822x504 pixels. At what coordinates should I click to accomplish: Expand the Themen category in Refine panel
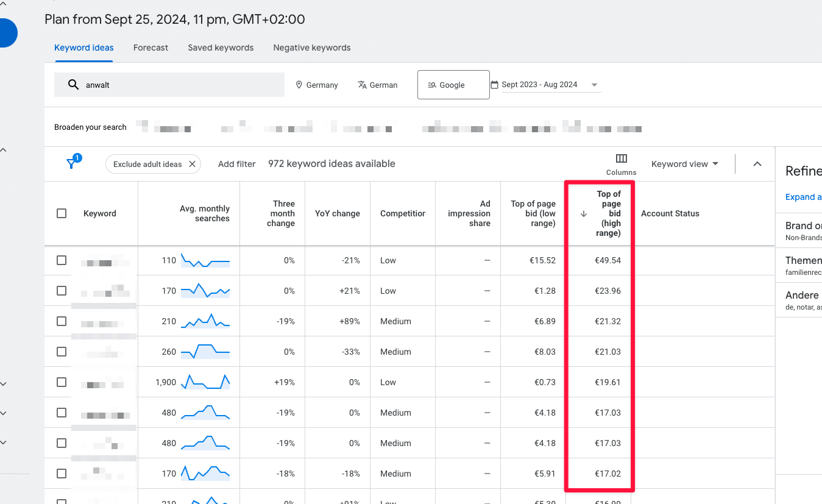coord(803,265)
